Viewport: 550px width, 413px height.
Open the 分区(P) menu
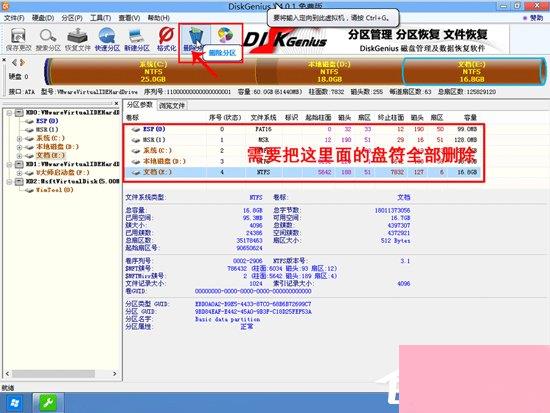(x=72, y=18)
